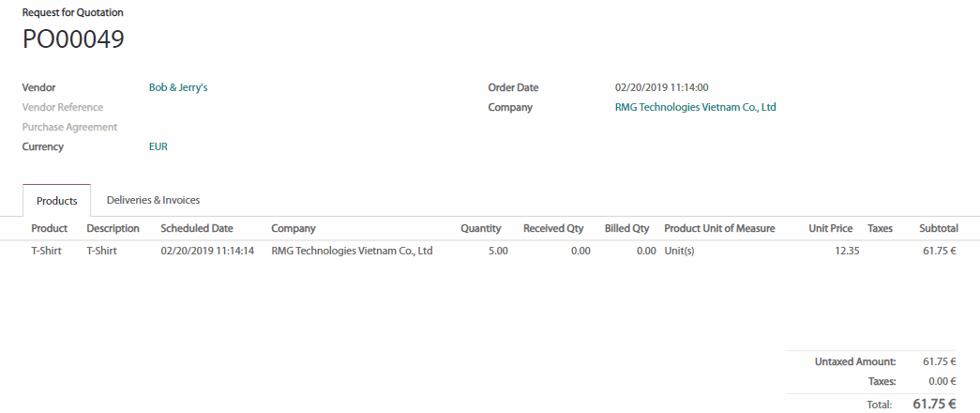Image resolution: width=980 pixels, height=413 pixels.
Task: Select the T-Shirt product cell in the row
Action: (x=46, y=251)
